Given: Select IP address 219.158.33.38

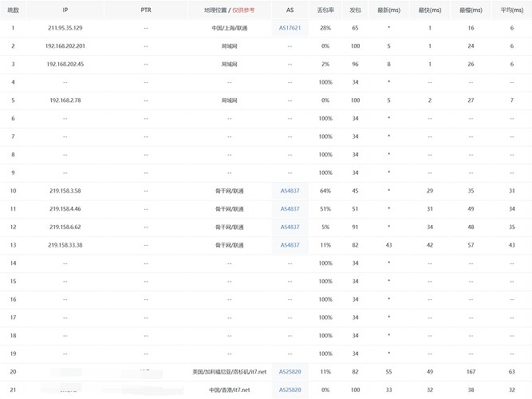Looking at the screenshot, I should [x=65, y=245].
